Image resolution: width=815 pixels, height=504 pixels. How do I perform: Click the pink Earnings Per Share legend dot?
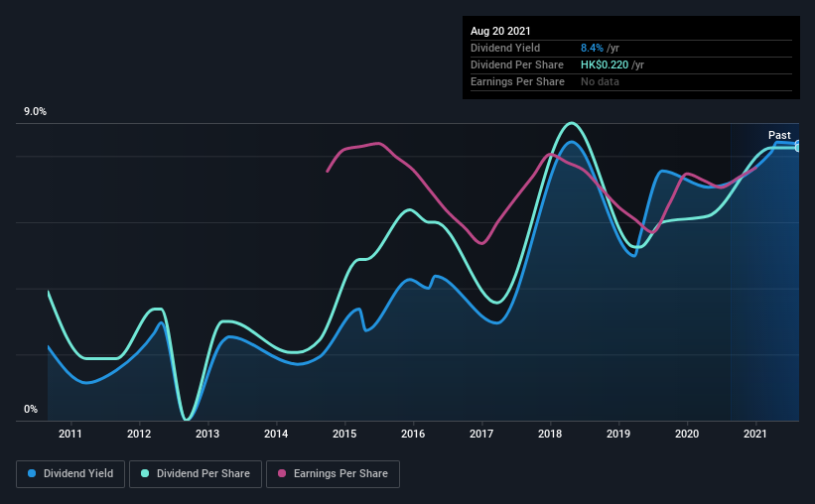282,473
